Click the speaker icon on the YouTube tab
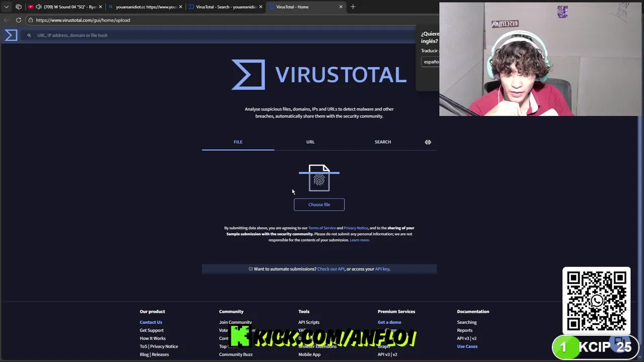This screenshot has width=644, height=362. click(x=39, y=7)
